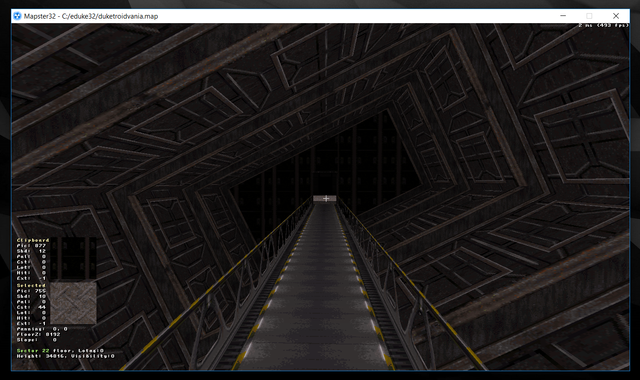
Task: Minimize the Mapster32 window
Action: pos(563,16)
